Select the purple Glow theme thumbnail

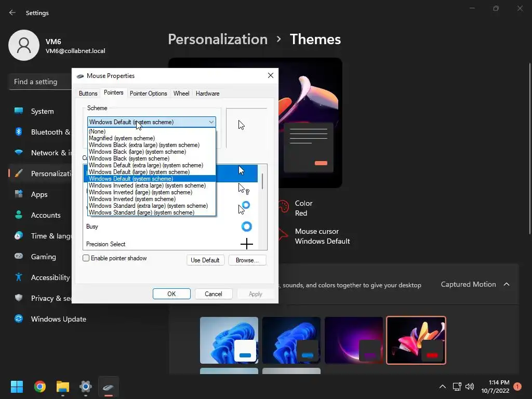353,340
